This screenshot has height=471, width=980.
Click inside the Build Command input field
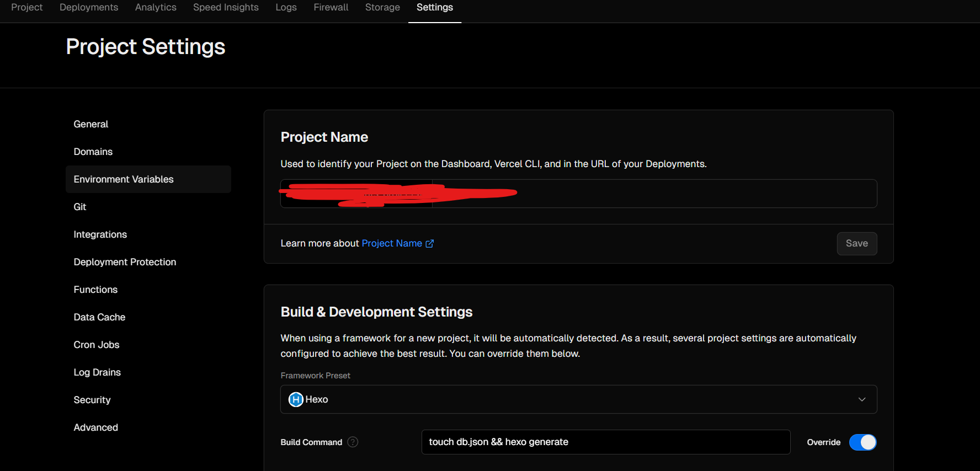tap(605, 442)
